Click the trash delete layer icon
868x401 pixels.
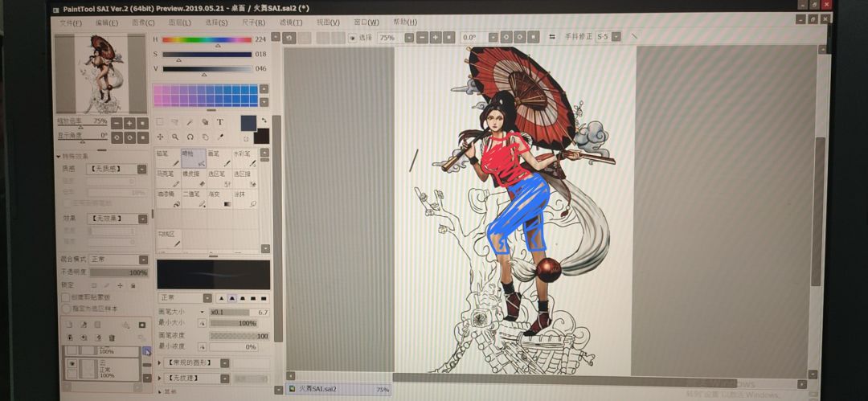point(111,338)
